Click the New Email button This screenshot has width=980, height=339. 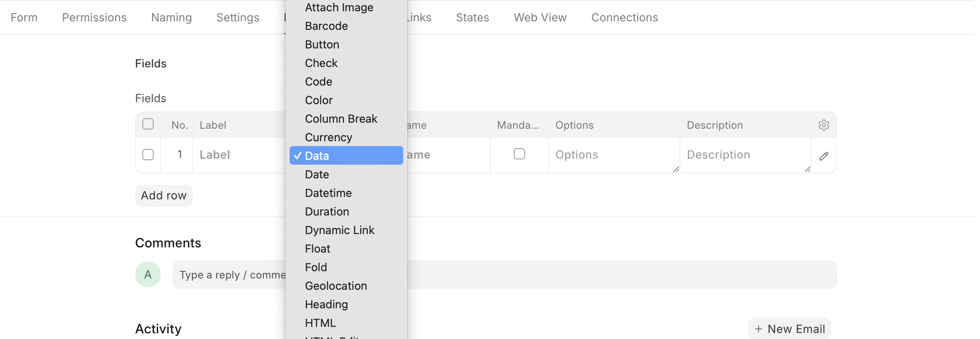click(x=789, y=329)
